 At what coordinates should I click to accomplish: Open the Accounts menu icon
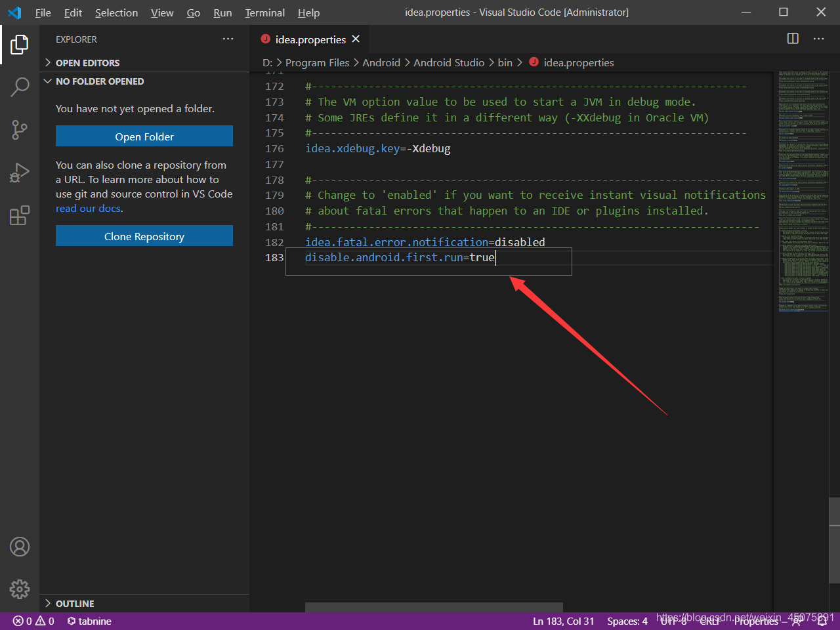coord(20,547)
